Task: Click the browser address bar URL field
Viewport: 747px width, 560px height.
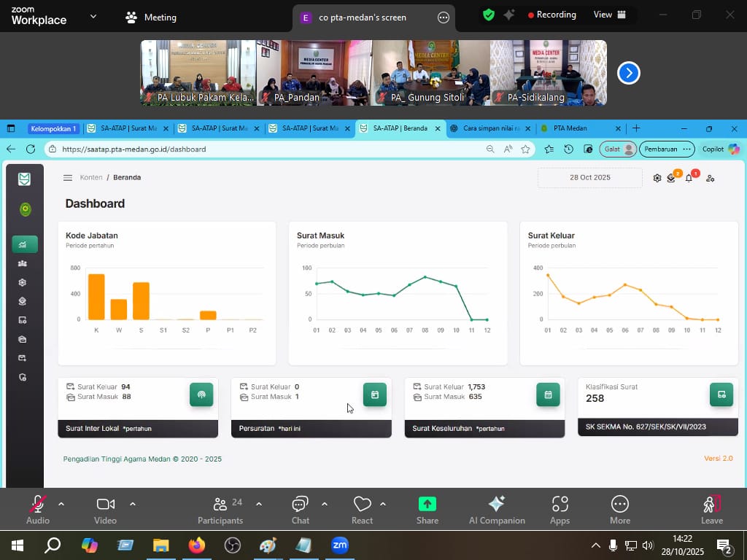Action: tap(263, 149)
